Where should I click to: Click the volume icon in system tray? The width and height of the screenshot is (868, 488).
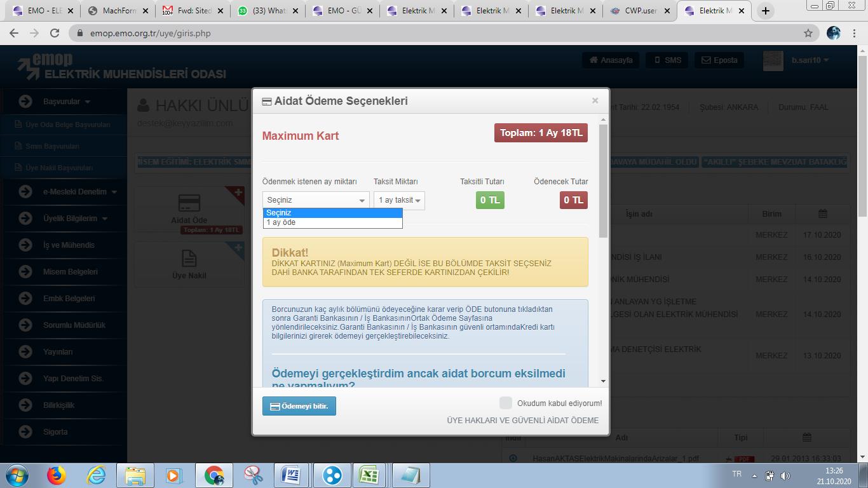coord(785,475)
